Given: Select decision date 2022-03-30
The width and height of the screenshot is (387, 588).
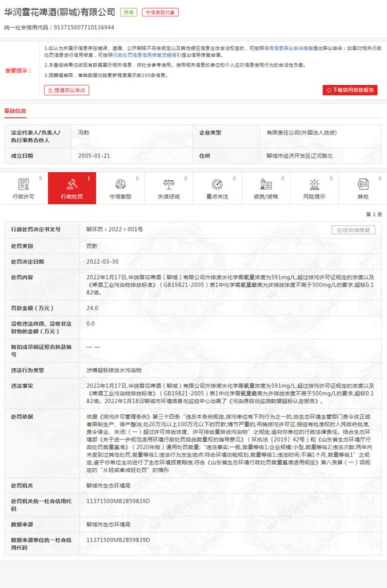Looking at the screenshot, I should 102,262.
